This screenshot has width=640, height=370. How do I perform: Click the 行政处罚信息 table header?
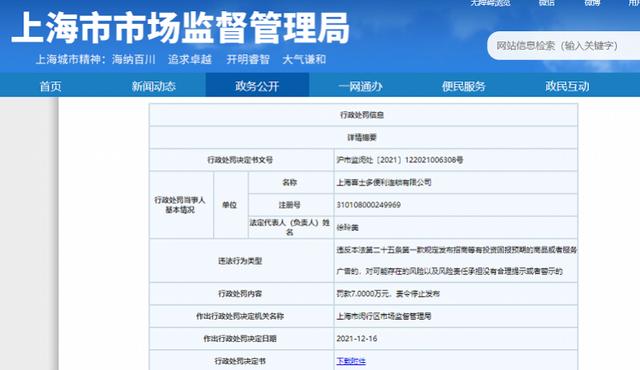coord(363,115)
